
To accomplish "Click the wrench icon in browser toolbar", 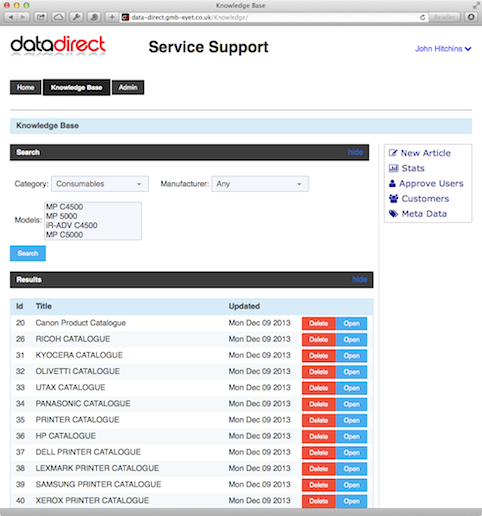I will [76, 17].
